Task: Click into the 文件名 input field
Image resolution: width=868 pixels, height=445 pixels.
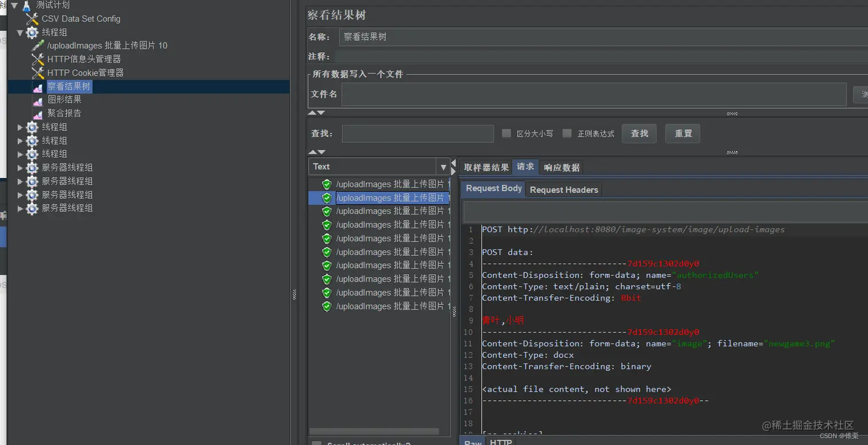Action: click(594, 94)
